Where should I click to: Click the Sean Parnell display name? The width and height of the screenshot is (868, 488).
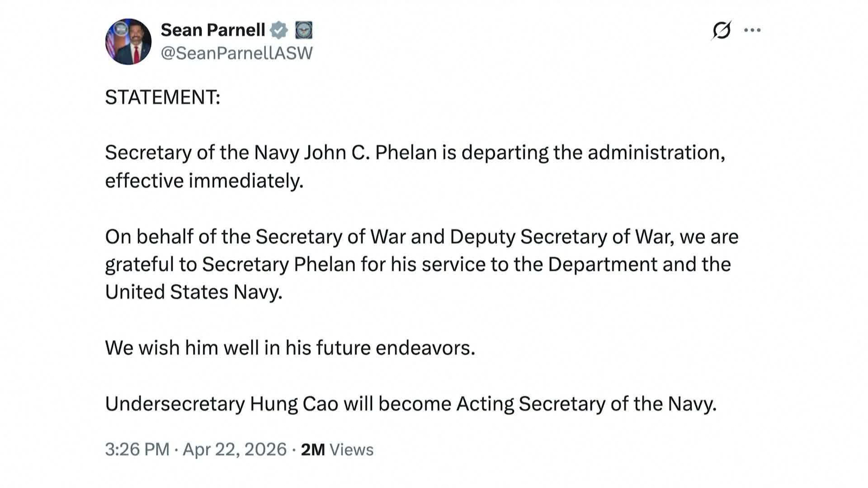(213, 30)
